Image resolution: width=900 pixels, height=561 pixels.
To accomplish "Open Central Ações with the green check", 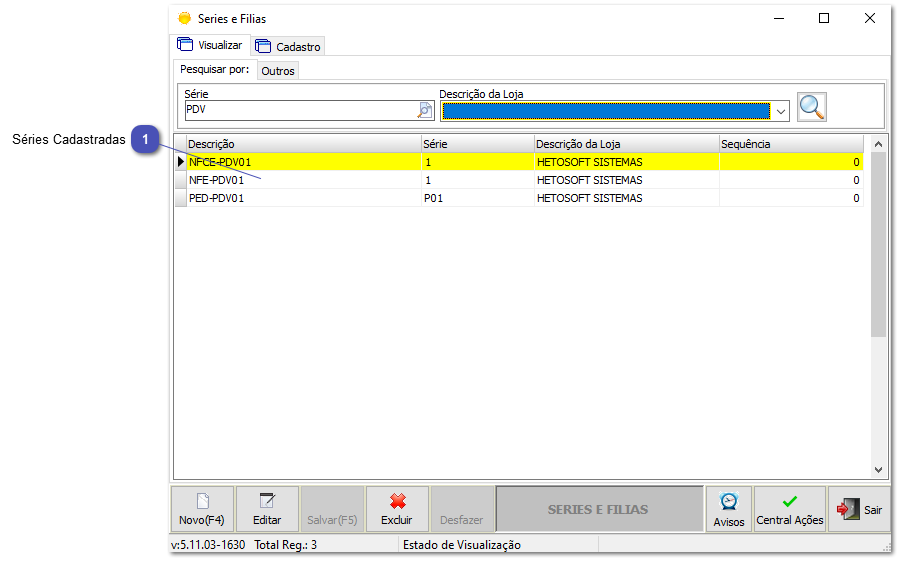I will [790, 509].
